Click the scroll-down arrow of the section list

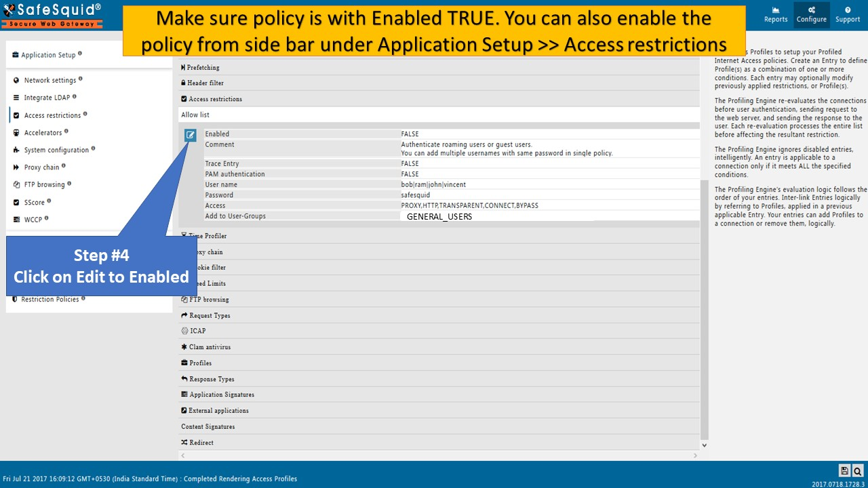tap(704, 445)
